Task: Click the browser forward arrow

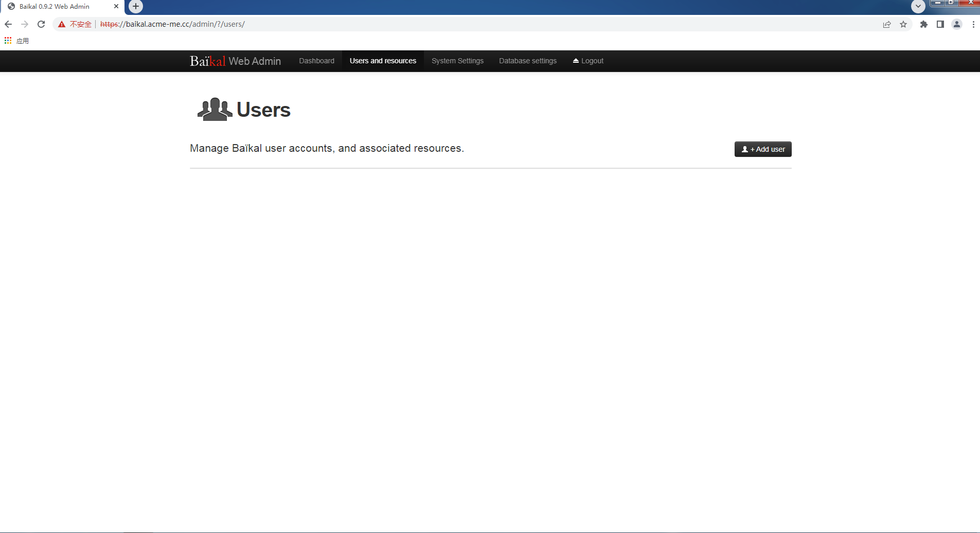Action: click(25, 24)
